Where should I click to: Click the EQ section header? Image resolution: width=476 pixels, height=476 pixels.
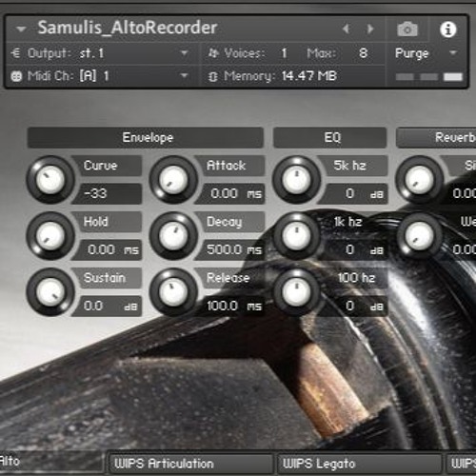click(x=330, y=137)
